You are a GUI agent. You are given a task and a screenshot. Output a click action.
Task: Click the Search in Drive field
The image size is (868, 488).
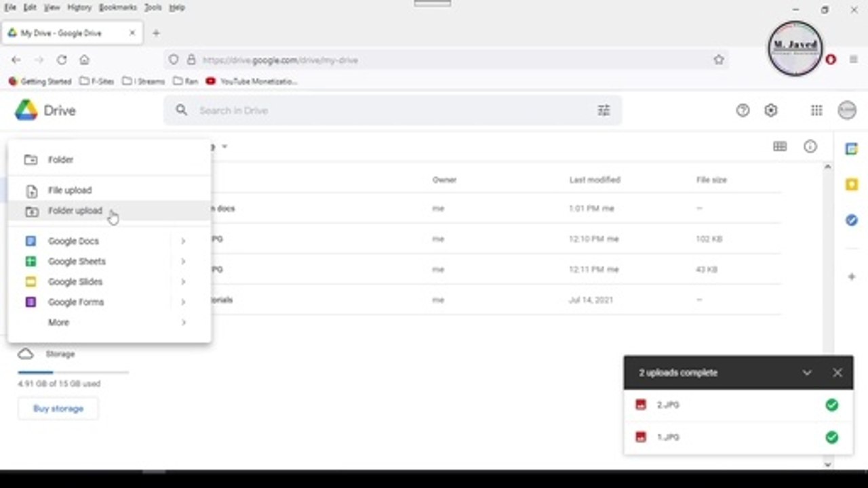[x=393, y=110]
